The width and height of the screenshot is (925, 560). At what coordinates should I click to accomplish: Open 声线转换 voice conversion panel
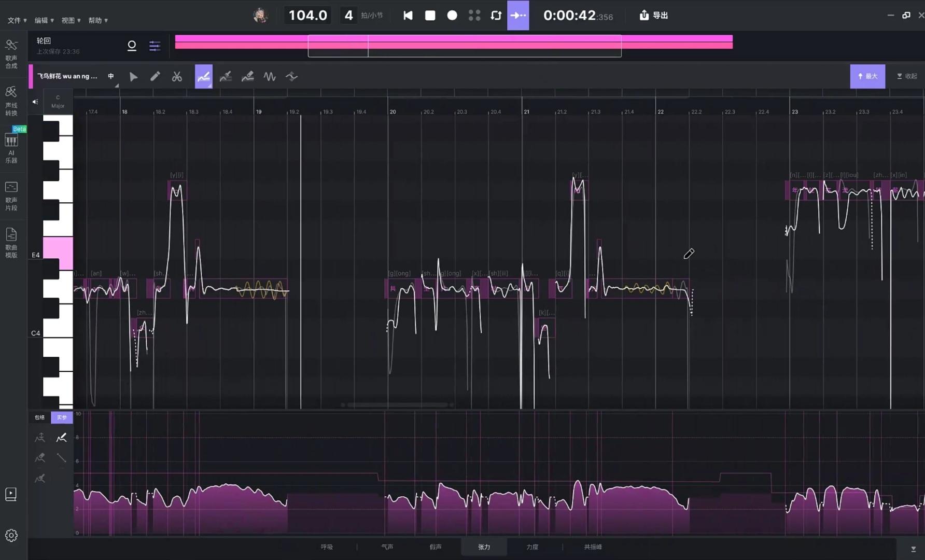tap(11, 101)
